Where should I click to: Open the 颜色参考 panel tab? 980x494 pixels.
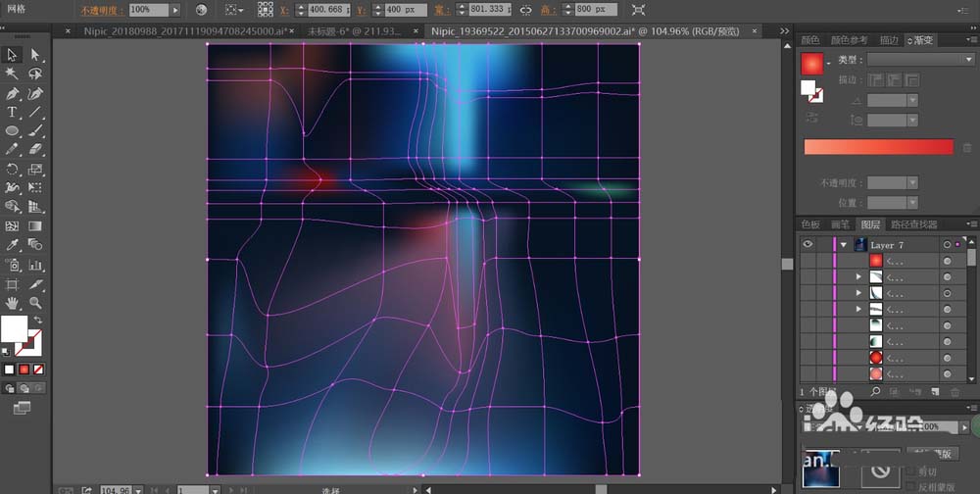(x=849, y=40)
